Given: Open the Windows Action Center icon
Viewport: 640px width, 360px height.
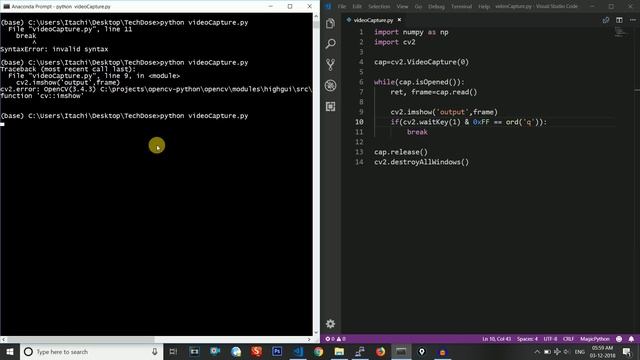Looking at the screenshot, I should 627,351.
